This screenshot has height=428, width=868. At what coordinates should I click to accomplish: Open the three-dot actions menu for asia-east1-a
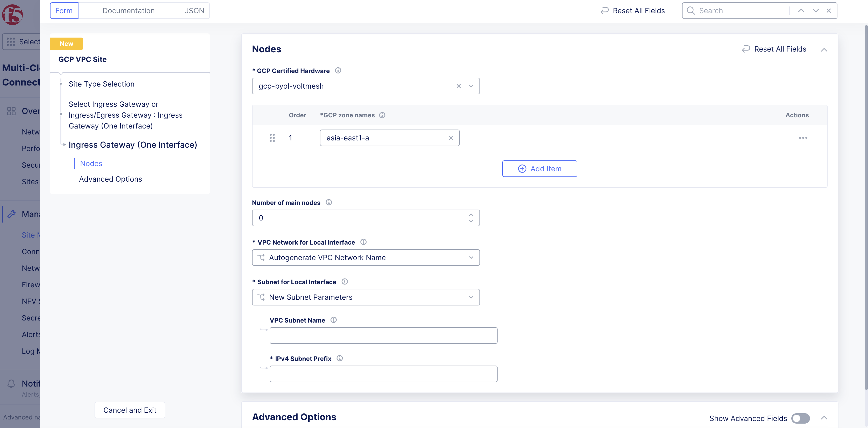click(x=803, y=138)
